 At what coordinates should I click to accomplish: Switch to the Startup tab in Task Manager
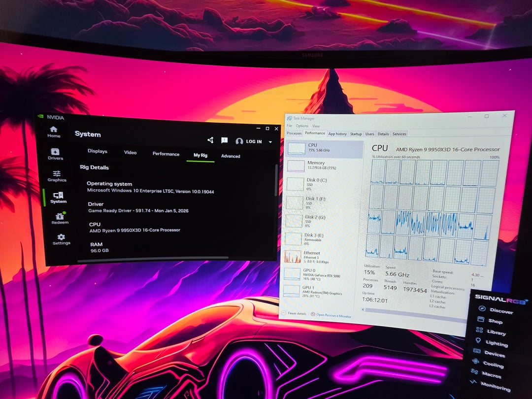[356, 134]
